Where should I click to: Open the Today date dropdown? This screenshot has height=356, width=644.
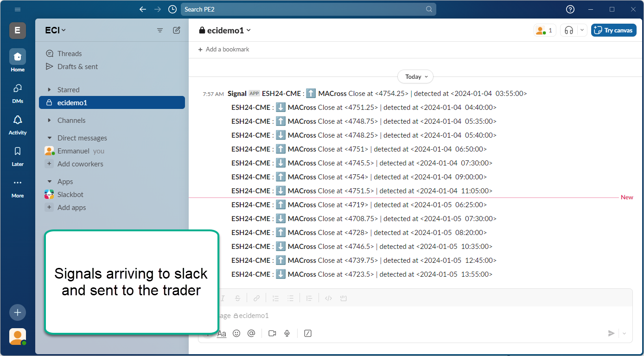415,77
